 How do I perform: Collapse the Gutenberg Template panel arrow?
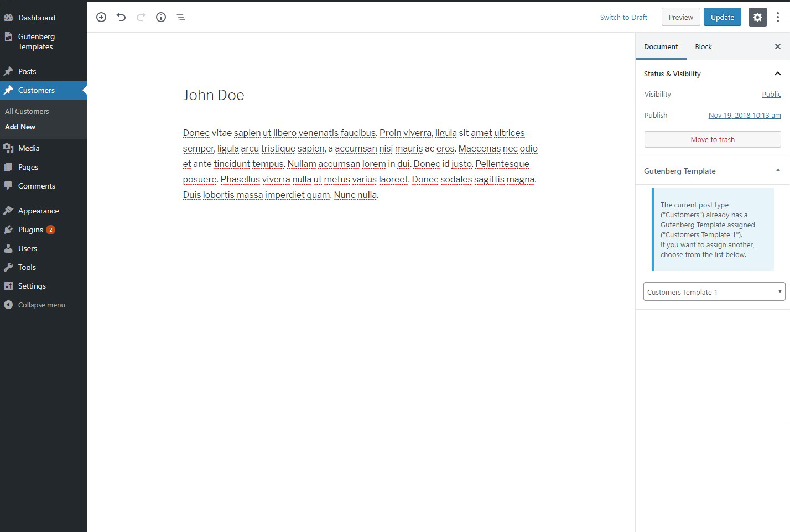[778, 170]
